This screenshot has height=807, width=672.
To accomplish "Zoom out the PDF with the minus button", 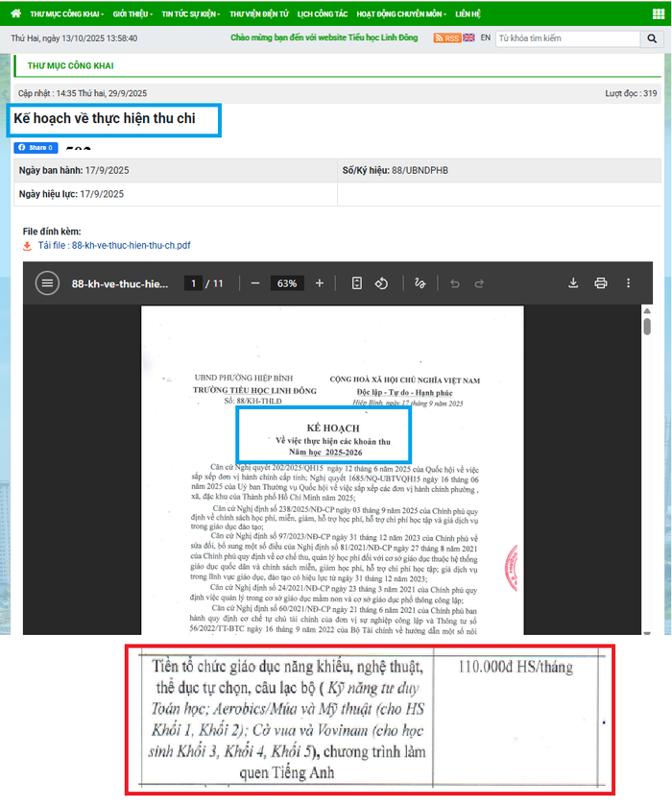I will click(255, 283).
